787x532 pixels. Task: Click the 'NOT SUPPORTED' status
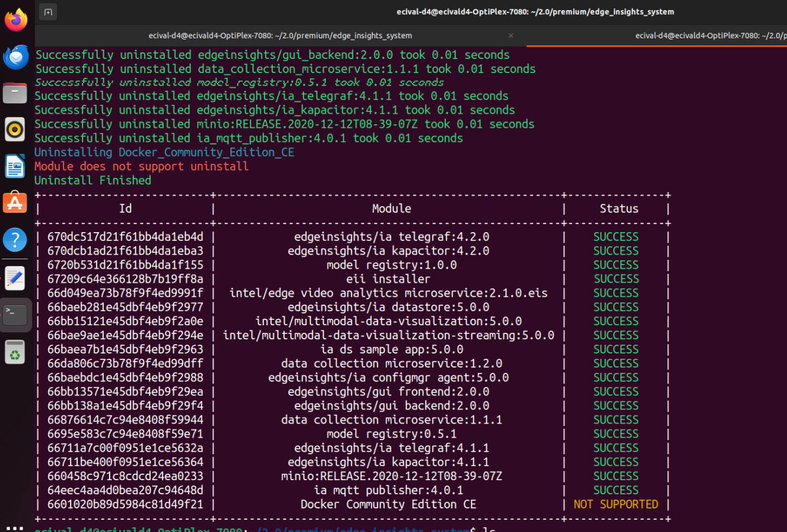click(x=616, y=505)
